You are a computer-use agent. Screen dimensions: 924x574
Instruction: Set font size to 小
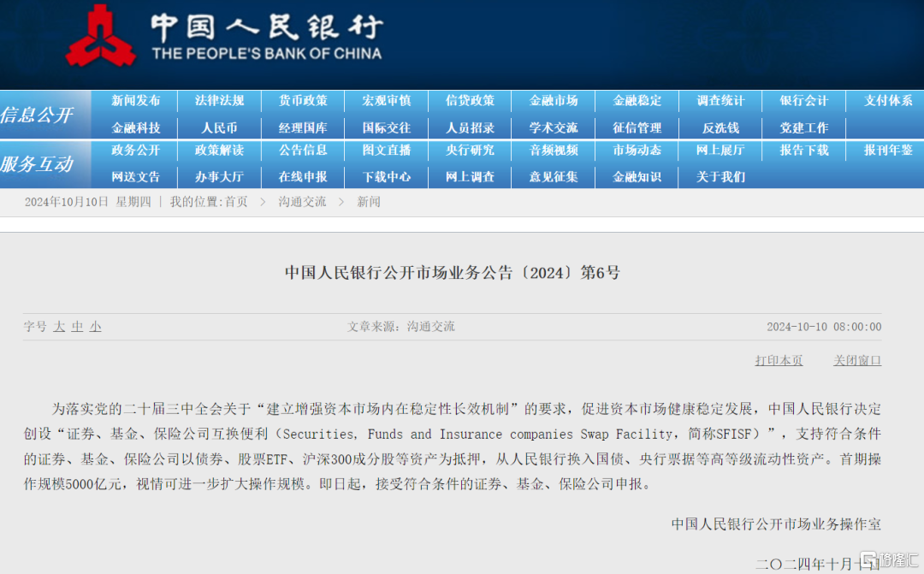pyautogui.click(x=96, y=327)
